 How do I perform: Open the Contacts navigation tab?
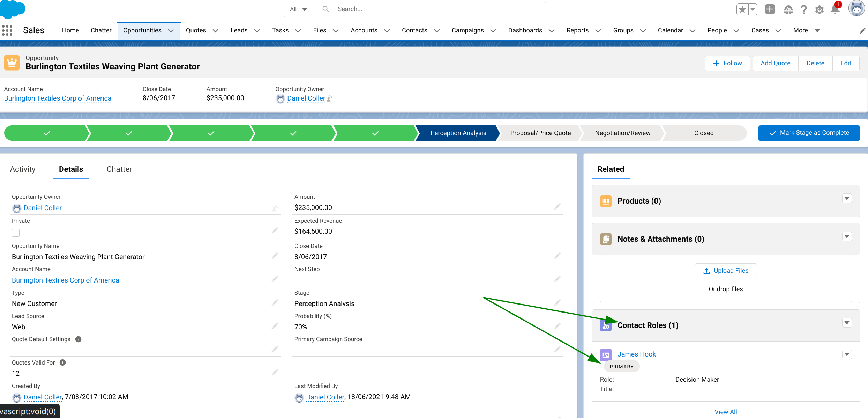[x=414, y=30]
